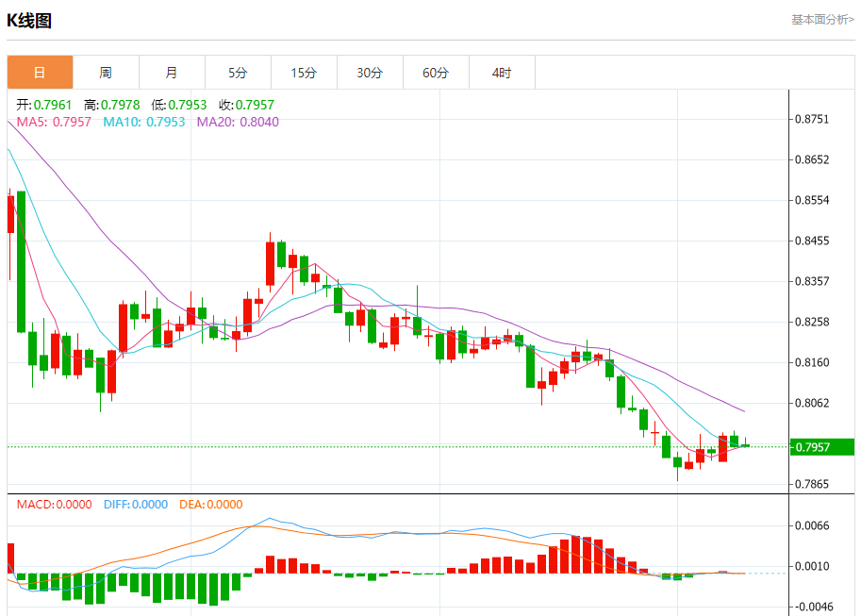Open the 30分 interval tab
Screen dimensions: 861x616
370,72
